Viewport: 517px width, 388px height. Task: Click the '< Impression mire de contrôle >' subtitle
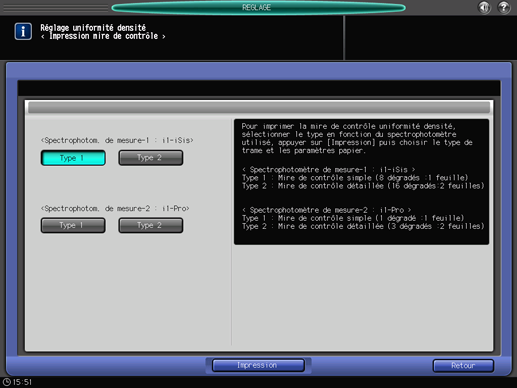point(103,36)
